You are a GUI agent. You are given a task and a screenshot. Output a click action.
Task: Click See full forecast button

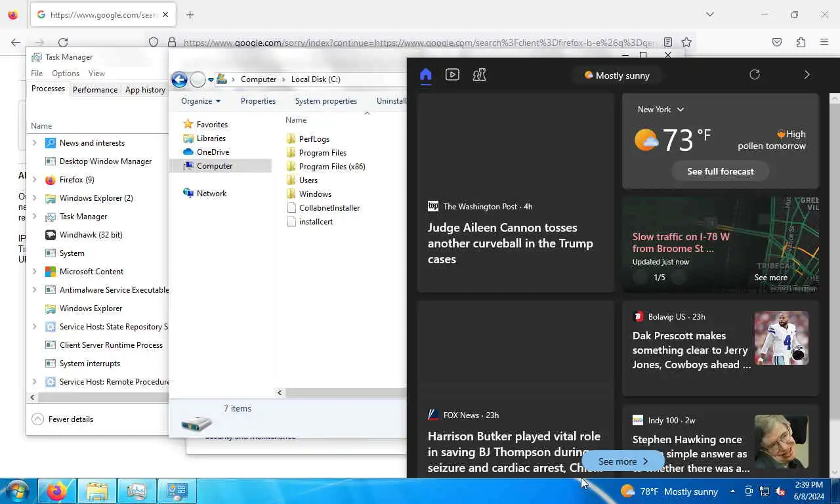721,171
